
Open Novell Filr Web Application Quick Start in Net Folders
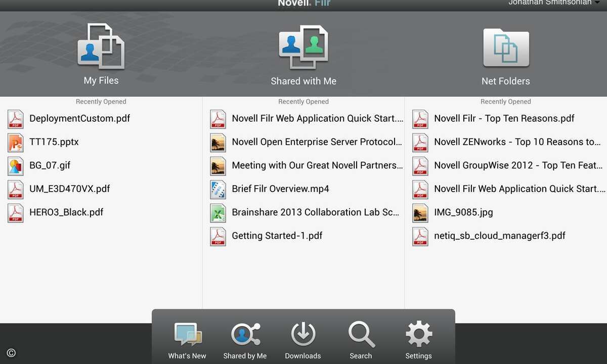pos(520,189)
